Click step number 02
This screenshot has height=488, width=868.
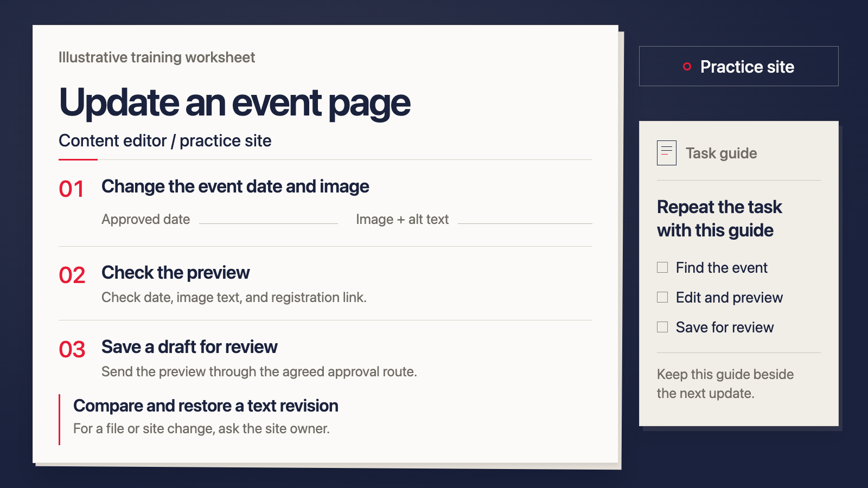point(72,275)
